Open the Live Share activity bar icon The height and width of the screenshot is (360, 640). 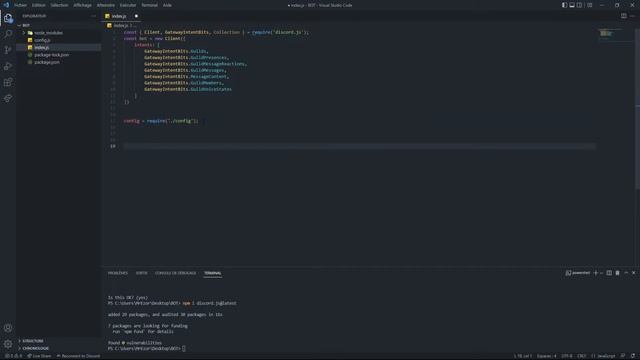point(8,98)
